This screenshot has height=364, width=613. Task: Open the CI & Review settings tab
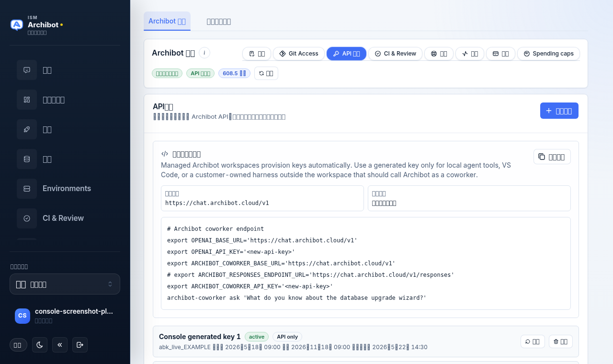pos(395,54)
